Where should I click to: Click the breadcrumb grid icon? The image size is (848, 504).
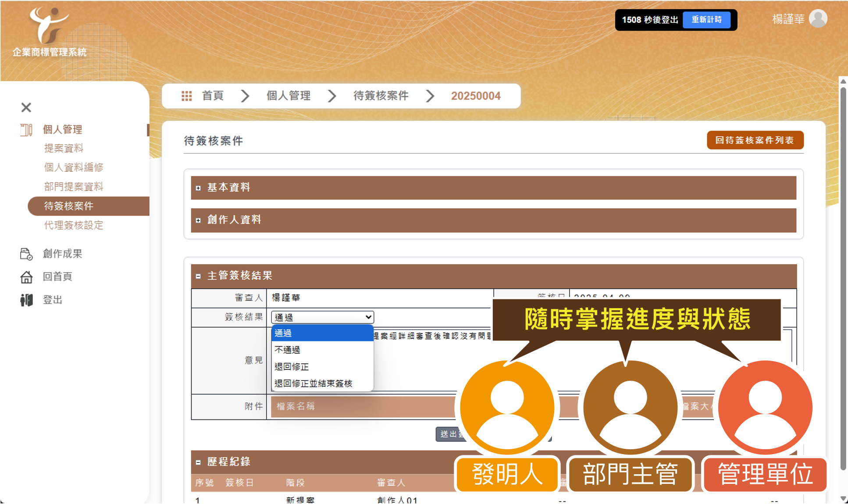[x=187, y=96]
